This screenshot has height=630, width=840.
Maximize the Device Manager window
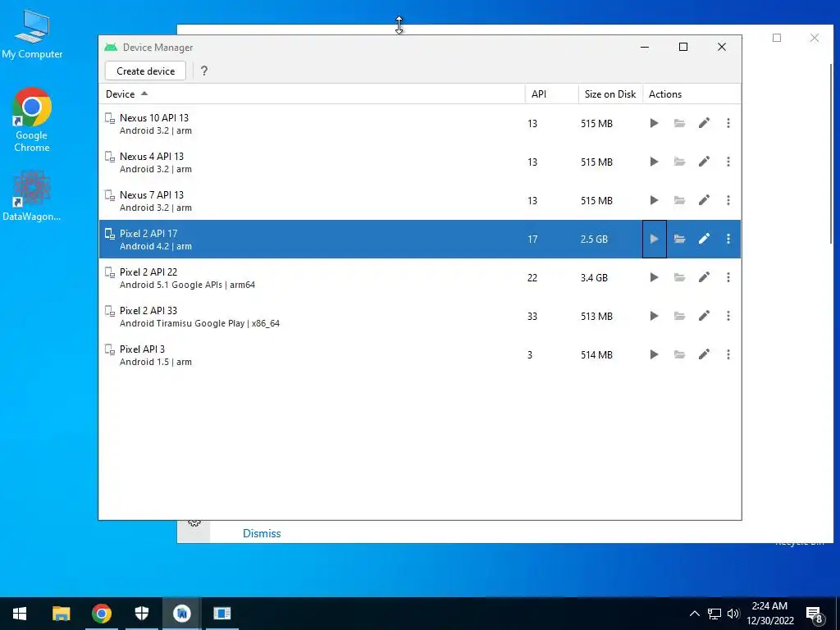(x=683, y=47)
